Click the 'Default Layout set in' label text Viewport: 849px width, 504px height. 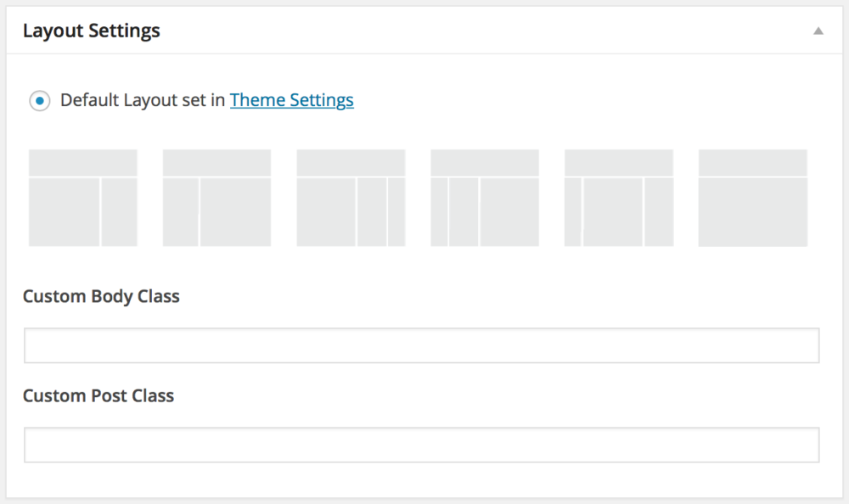point(143,100)
